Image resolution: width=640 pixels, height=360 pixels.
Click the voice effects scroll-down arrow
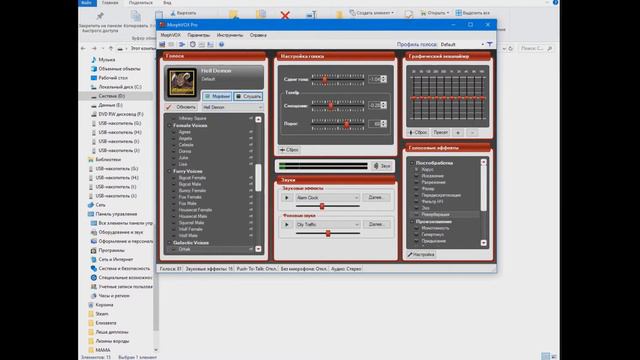tap(484, 243)
